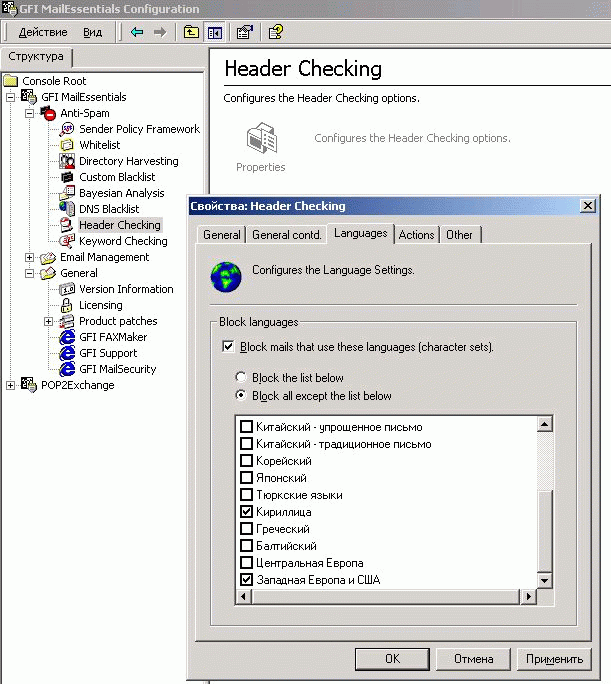
Task: Check Китайский - традиционное письмо checkbox
Action: 246,444
